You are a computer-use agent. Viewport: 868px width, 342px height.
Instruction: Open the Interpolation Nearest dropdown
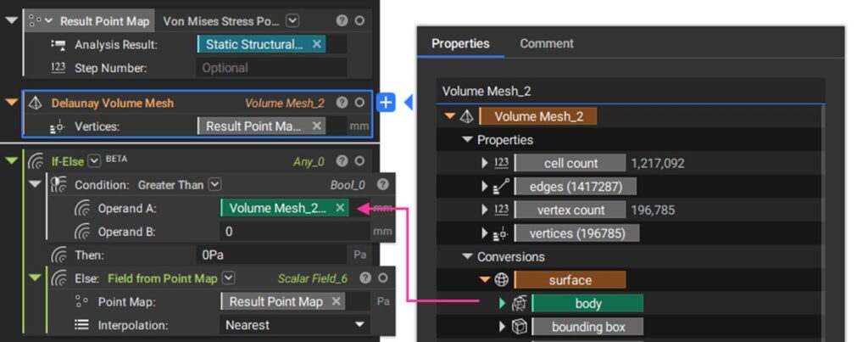pyautogui.click(x=294, y=325)
